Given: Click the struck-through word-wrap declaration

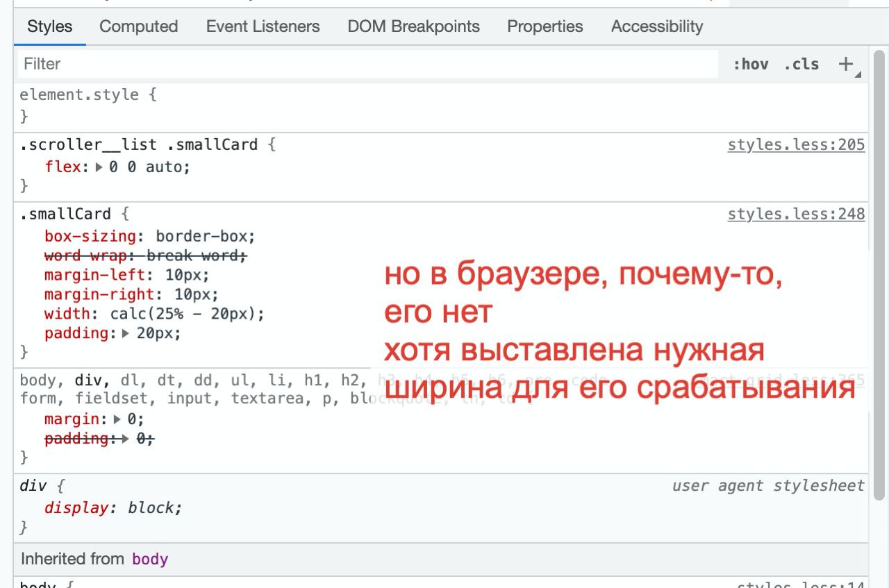Looking at the screenshot, I should tap(146, 255).
